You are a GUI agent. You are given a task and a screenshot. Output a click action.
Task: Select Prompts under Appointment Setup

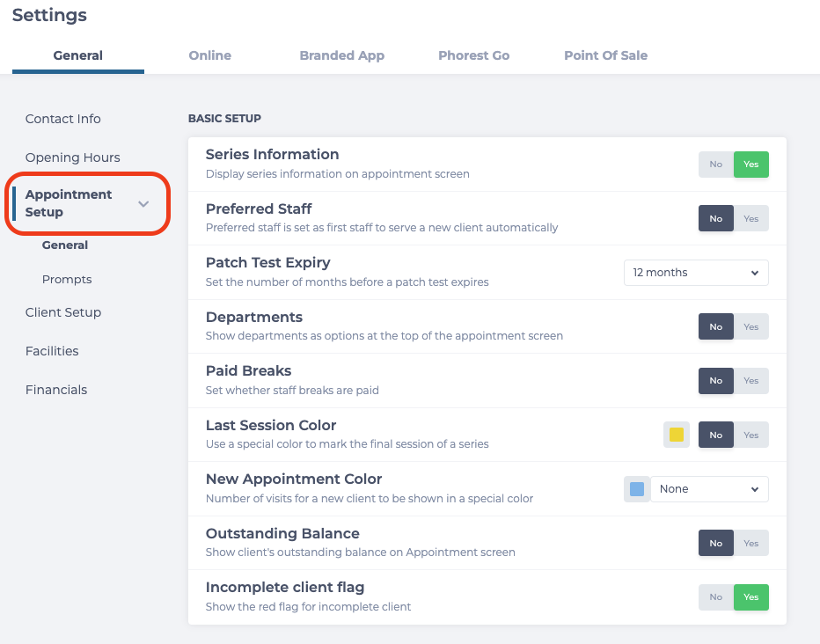click(x=67, y=279)
